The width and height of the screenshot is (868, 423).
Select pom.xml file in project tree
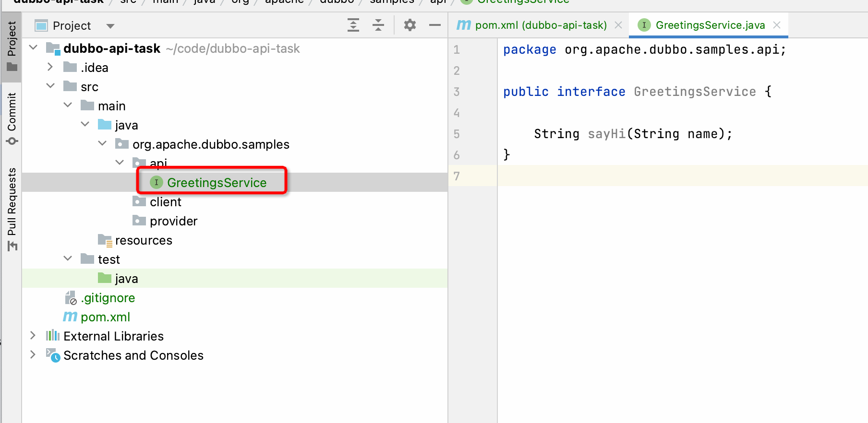(x=105, y=317)
